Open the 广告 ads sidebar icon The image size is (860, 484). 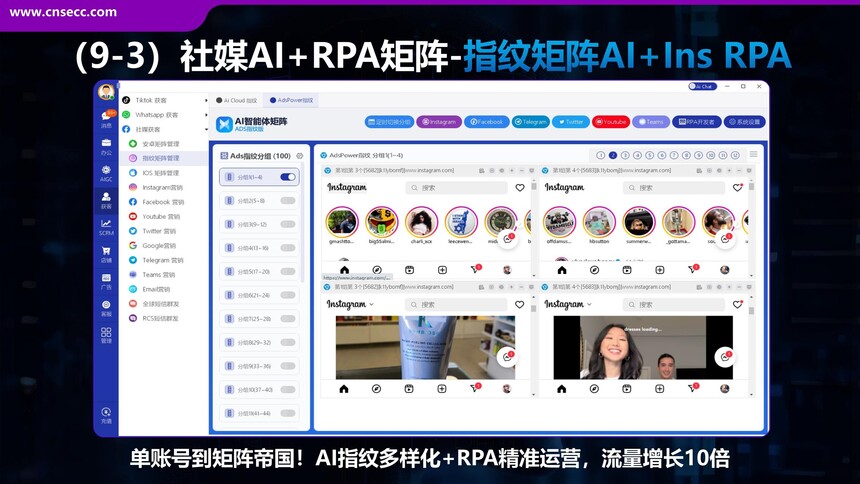[106, 281]
